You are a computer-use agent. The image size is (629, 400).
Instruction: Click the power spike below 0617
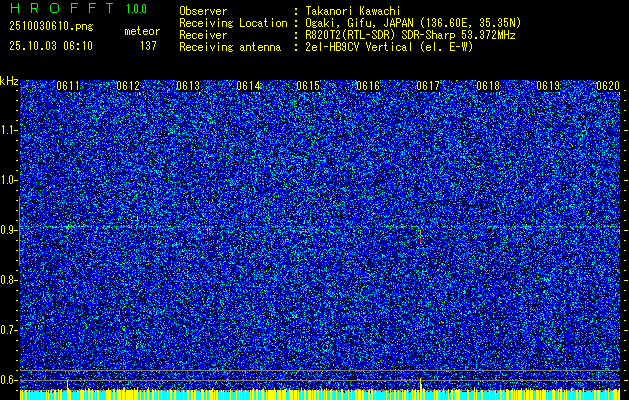pos(421,384)
